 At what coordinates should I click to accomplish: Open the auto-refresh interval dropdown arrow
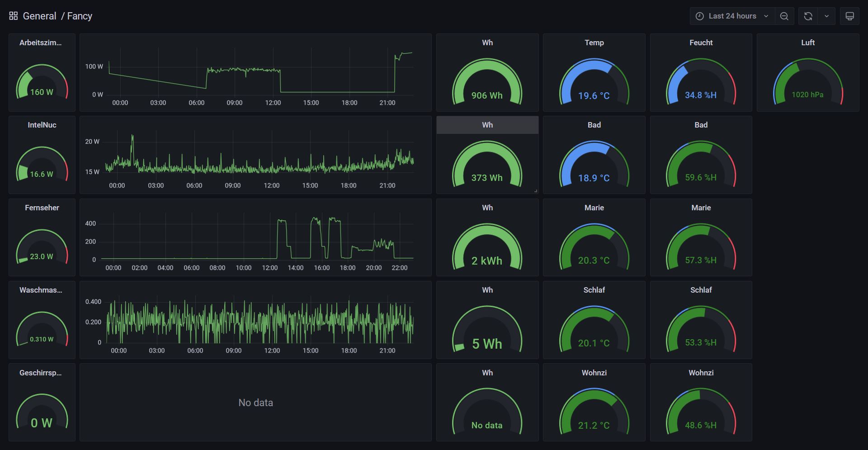(826, 16)
